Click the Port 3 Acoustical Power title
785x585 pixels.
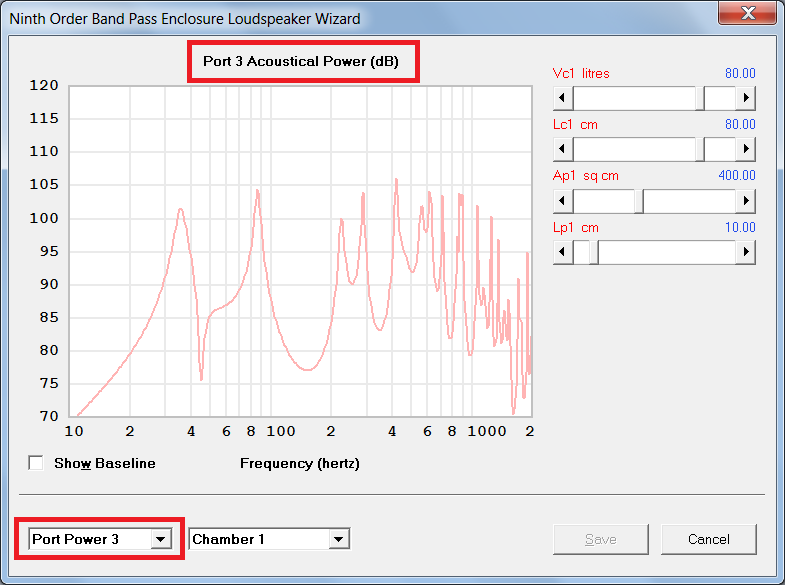click(301, 62)
